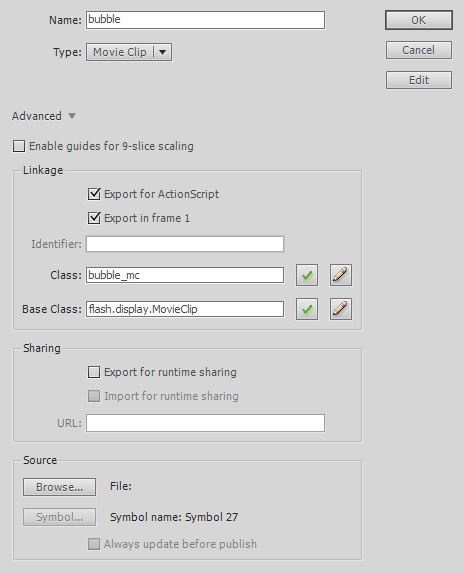Click the Advanced label text
463x573 pixels.
37,116
